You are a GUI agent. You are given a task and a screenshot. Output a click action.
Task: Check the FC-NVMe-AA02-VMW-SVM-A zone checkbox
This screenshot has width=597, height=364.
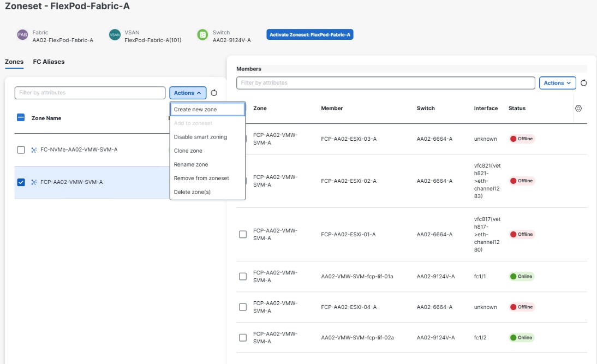[21, 150]
